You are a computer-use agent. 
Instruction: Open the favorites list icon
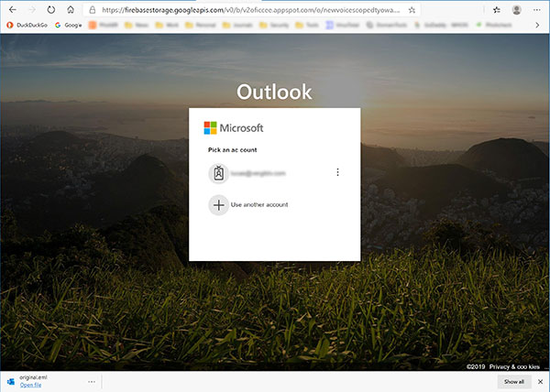click(497, 10)
